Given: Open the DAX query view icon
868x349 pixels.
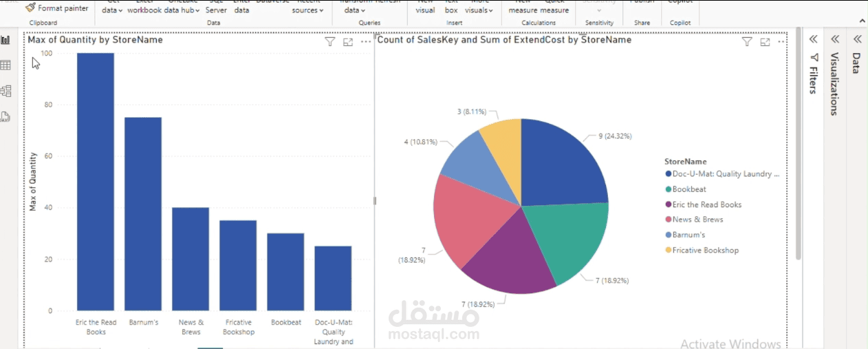Looking at the screenshot, I should (6, 116).
